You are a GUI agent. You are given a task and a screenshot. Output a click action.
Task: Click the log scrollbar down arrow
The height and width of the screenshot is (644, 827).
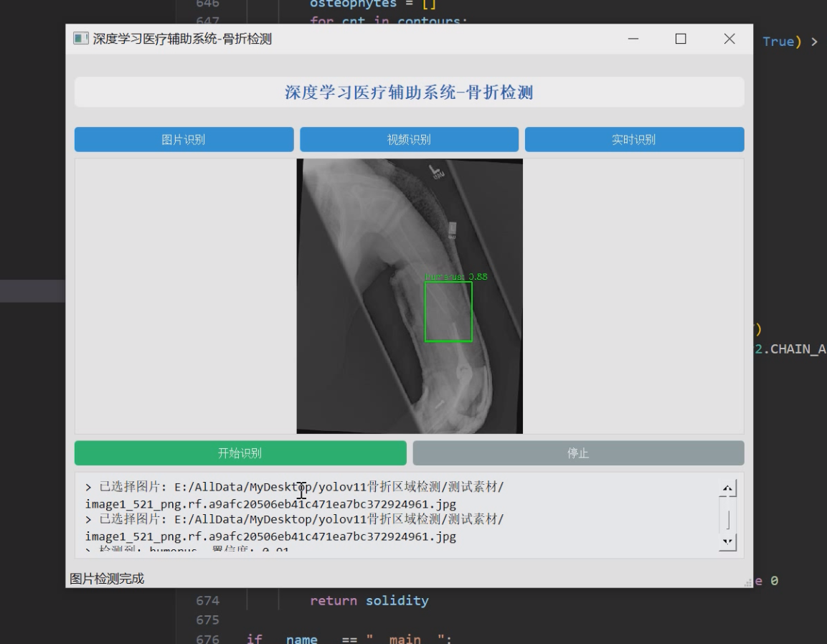tap(727, 541)
